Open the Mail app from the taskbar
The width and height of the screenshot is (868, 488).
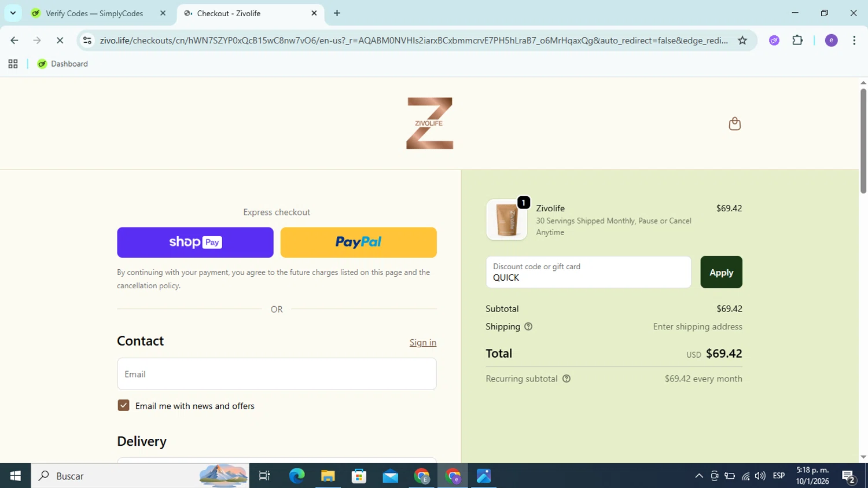tap(391, 476)
